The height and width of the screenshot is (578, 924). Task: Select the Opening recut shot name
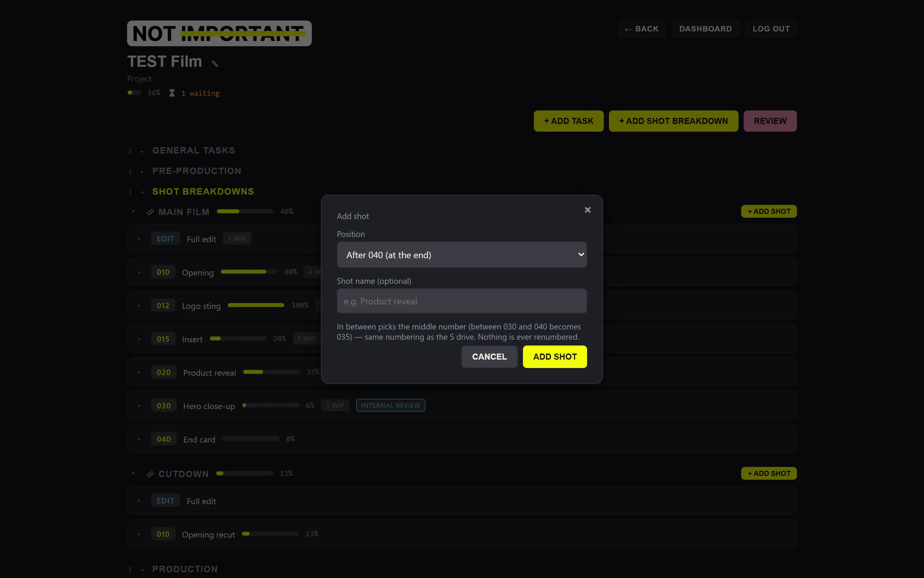208,534
